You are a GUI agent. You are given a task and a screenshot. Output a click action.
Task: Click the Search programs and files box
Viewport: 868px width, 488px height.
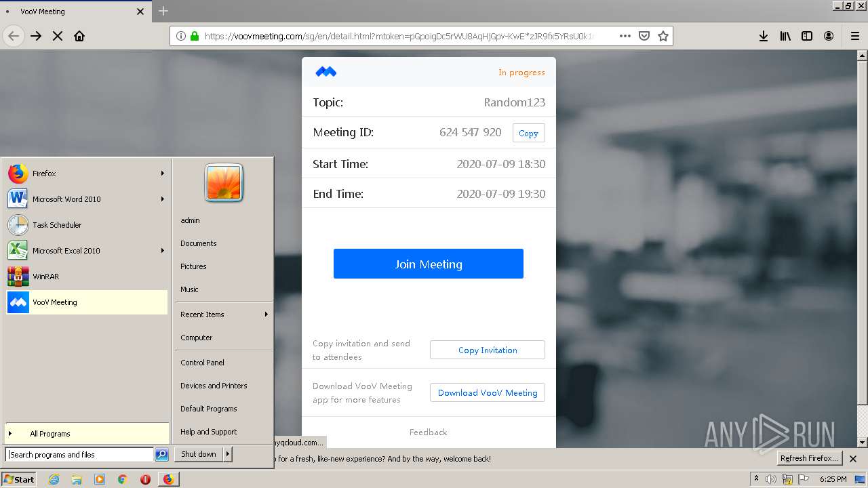(x=80, y=455)
